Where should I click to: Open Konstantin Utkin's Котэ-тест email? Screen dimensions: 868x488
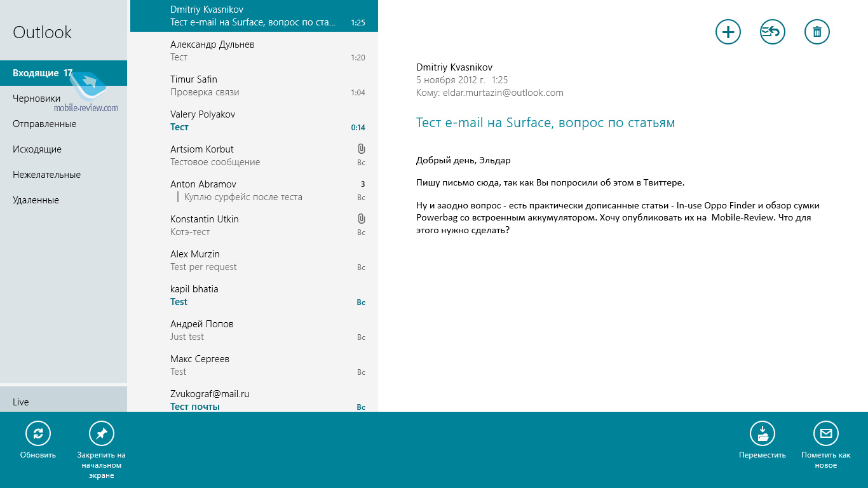[x=254, y=226]
